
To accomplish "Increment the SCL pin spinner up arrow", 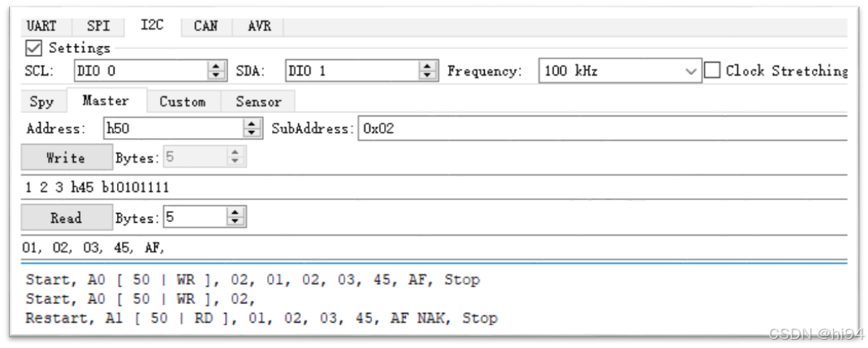I will tap(217, 67).
